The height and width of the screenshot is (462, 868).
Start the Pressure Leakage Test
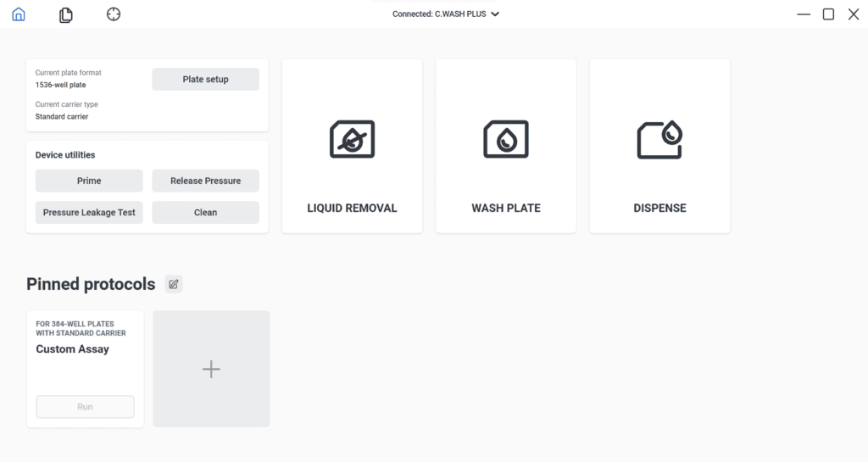pos(89,213)
